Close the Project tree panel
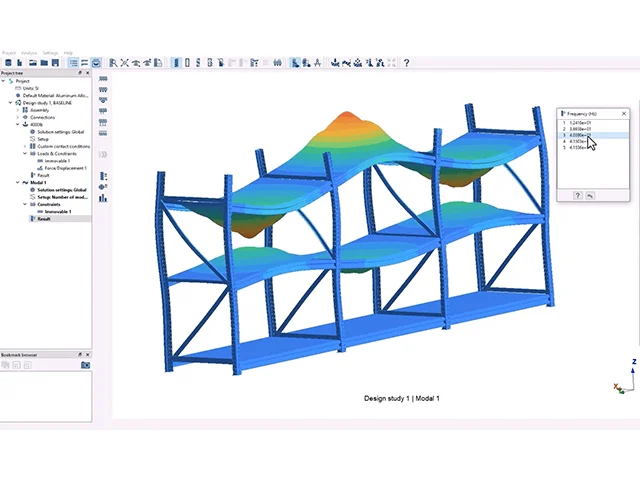Image resolution: width=640 pixels, height=480 pixels. click(87, 73)
